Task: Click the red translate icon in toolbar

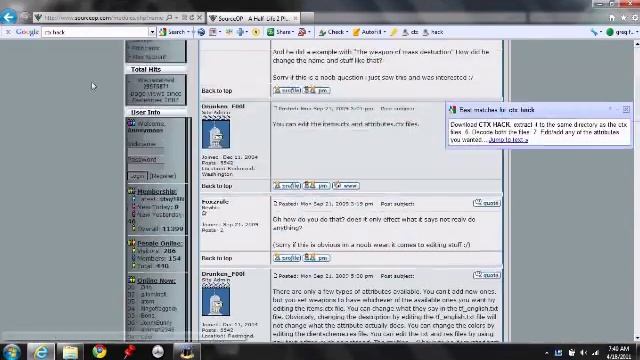Action: (302, 32)
